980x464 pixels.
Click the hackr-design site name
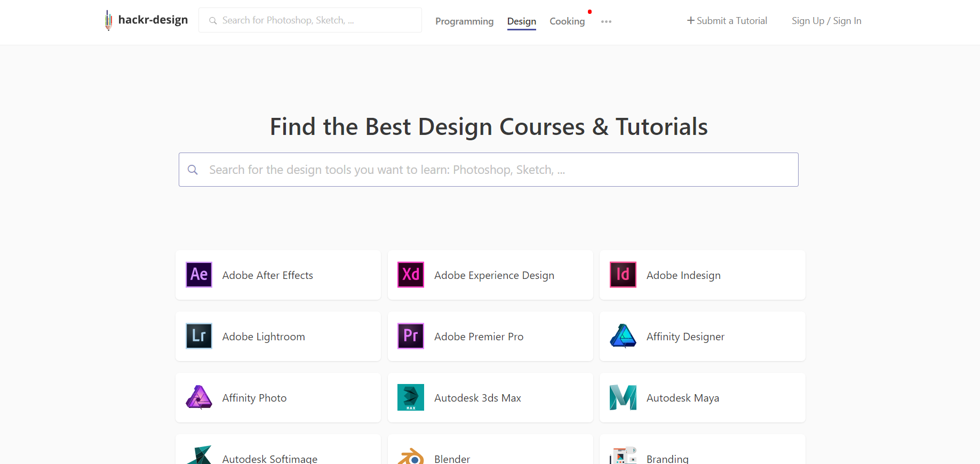click(153, 20)
